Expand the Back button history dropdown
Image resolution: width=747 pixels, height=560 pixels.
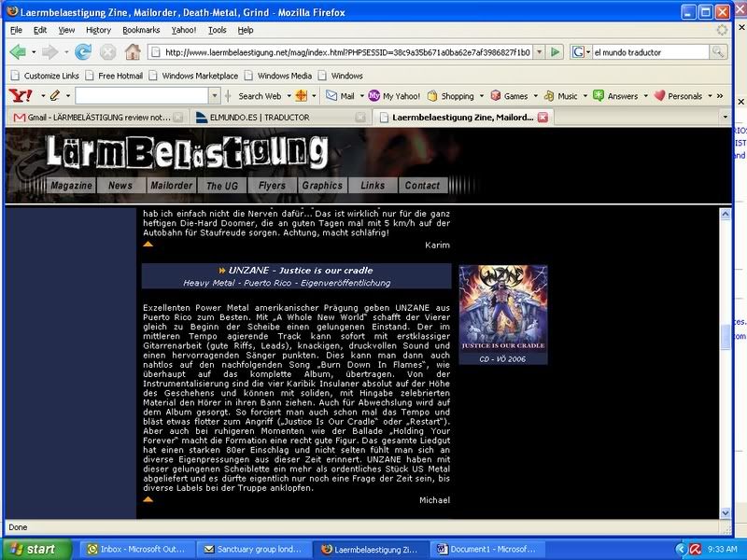pos(34,52)
